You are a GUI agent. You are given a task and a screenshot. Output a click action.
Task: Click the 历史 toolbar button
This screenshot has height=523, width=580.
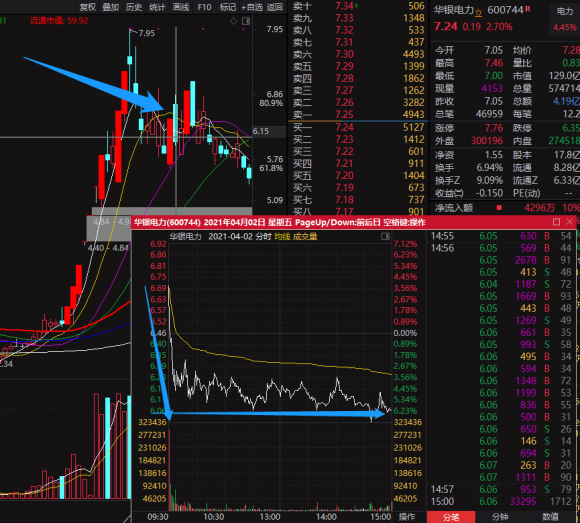click(134, 7)
